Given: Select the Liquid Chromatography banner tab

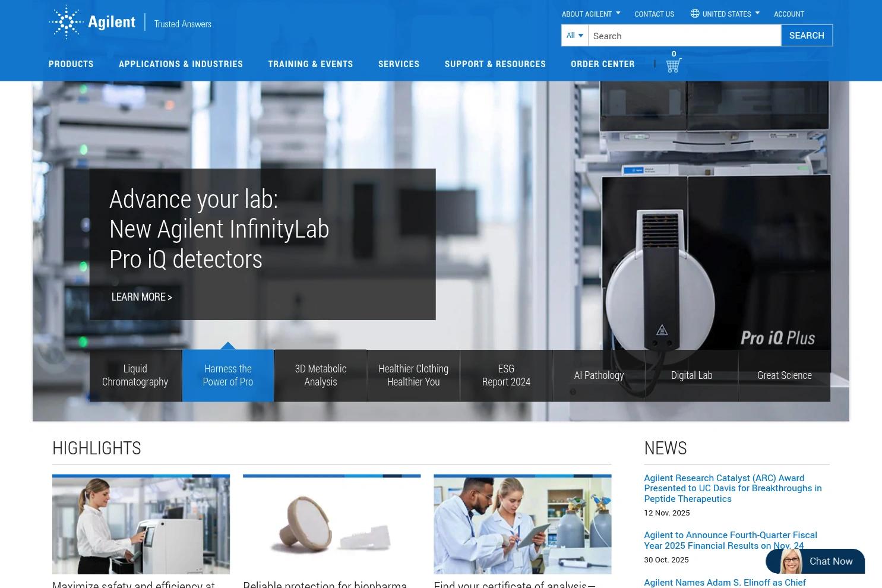Looking at the screenshot, I should point(135,375).
